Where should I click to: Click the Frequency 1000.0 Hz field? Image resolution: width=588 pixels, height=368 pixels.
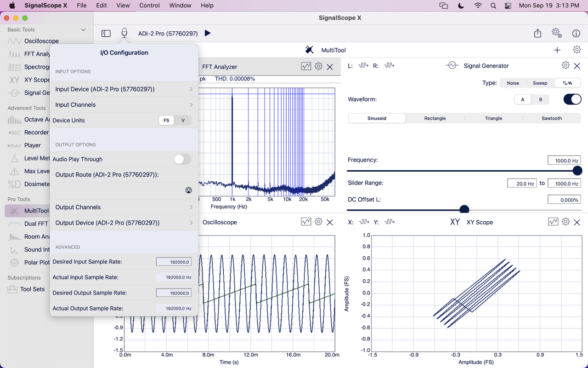[x=564, y=161]
